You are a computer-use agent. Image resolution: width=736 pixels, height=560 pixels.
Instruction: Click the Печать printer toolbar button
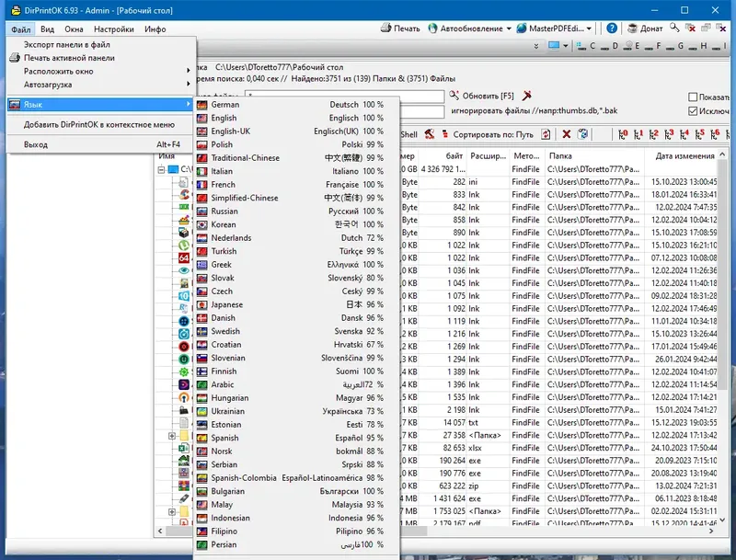(x=400, y=29)
